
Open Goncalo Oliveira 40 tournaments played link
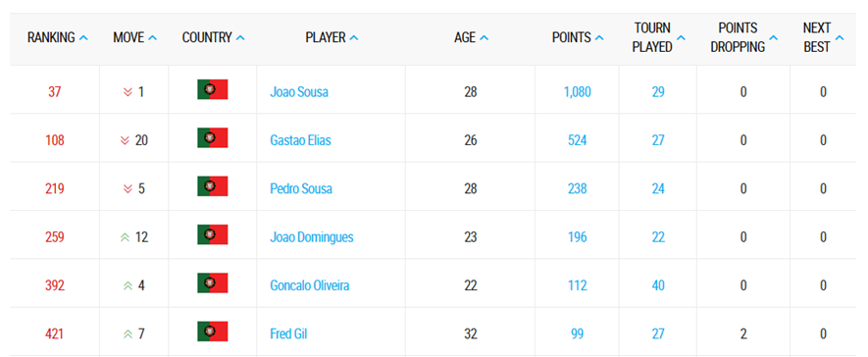coord(658,286)
